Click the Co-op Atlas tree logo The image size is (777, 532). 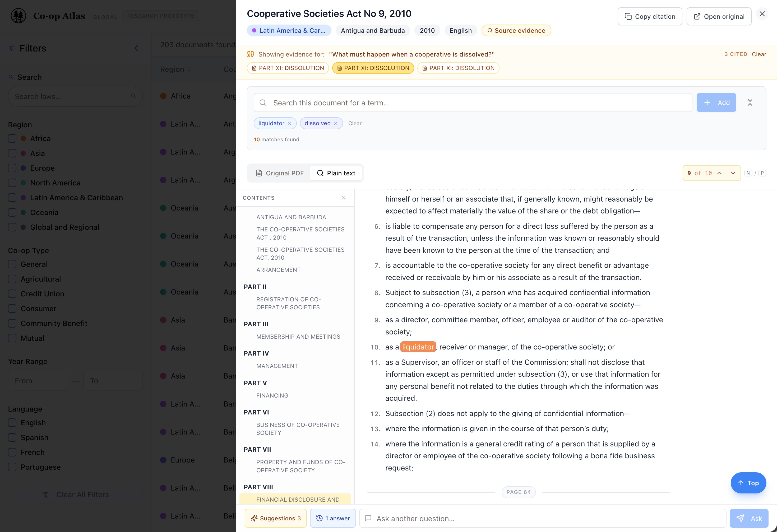point(18,16)
